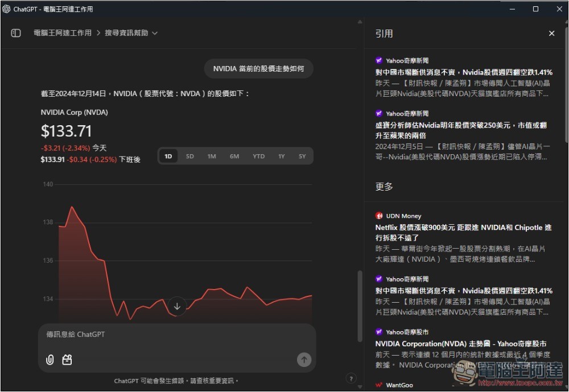Switch chart to 1M range
This screenshot has width=569, height=392.
coord(212,156)
